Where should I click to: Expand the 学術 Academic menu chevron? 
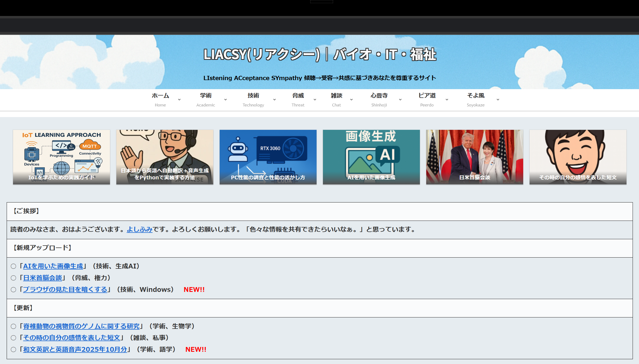[226, 100]
